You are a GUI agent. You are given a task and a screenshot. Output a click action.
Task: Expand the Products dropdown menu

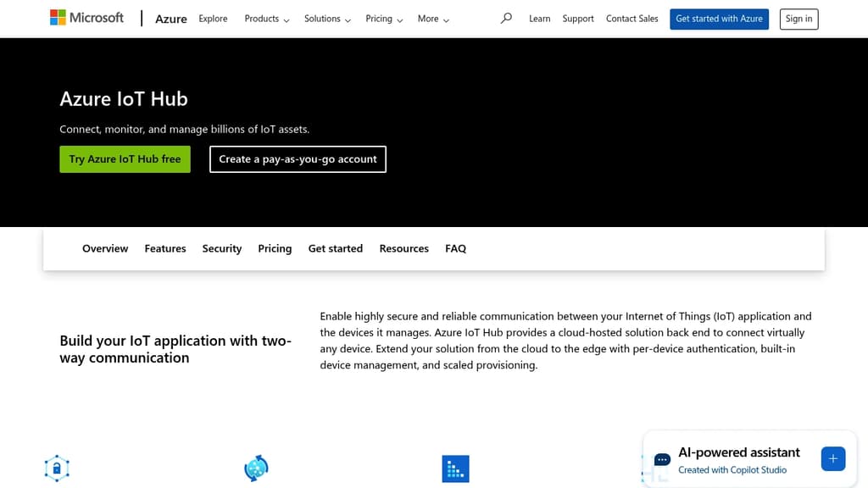pyautogui.click(x=267, y=19)
